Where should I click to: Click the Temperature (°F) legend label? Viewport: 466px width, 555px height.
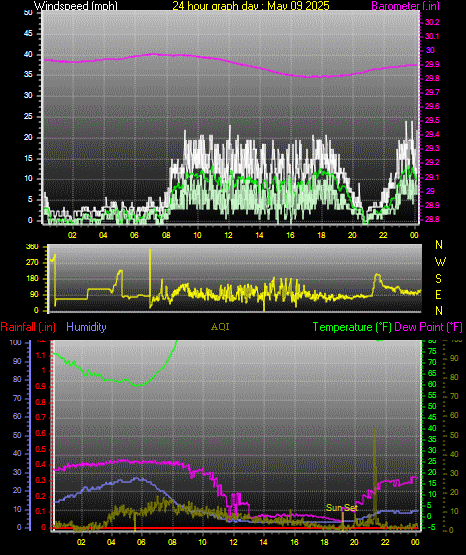click(x=352, y=327)
